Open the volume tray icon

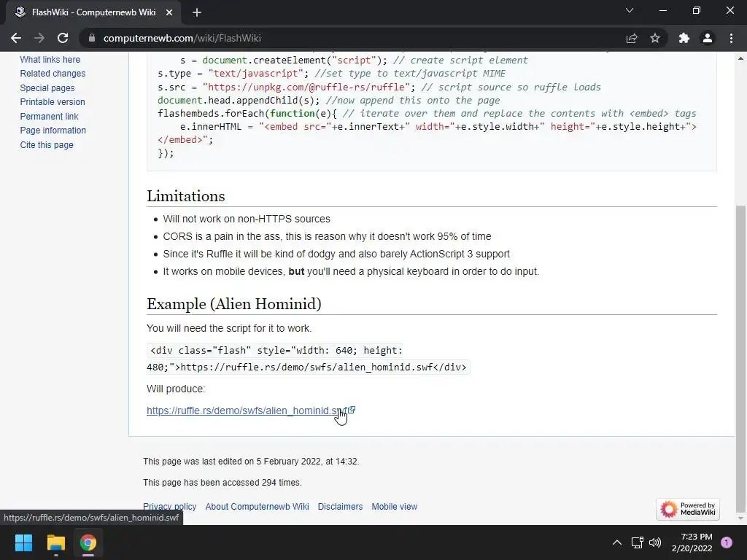coord(655,542)
